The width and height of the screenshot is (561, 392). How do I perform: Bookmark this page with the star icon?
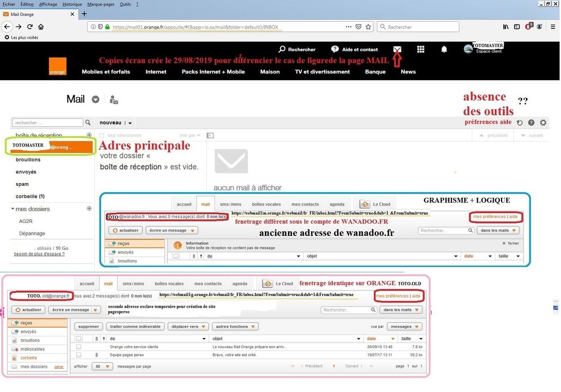point(368,27)
